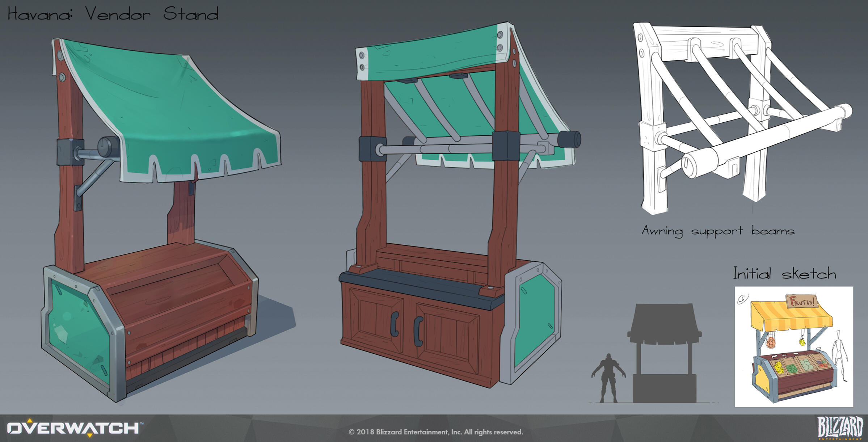Click the left cabinet door handle
This screenshot has height=442, width=868.
tap(395, 324)
